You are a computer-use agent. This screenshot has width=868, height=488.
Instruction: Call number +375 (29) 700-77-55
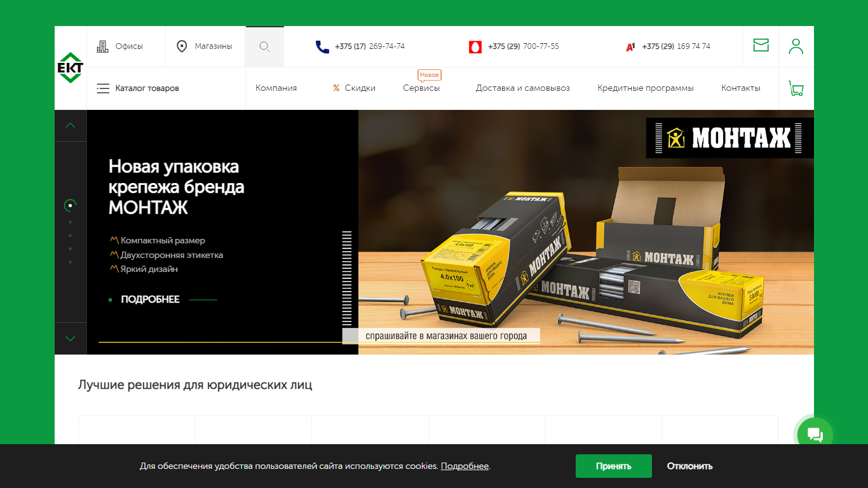tap(524, 46)
